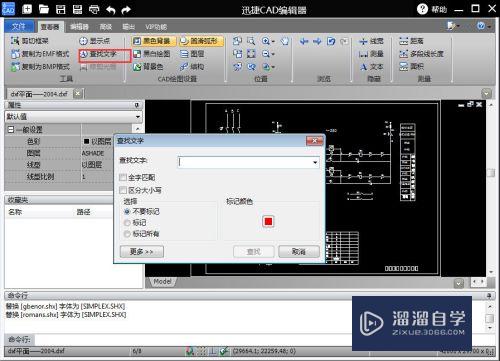Open Help (帮助) in title bar

pyautogui.click(x=432, y=9)
